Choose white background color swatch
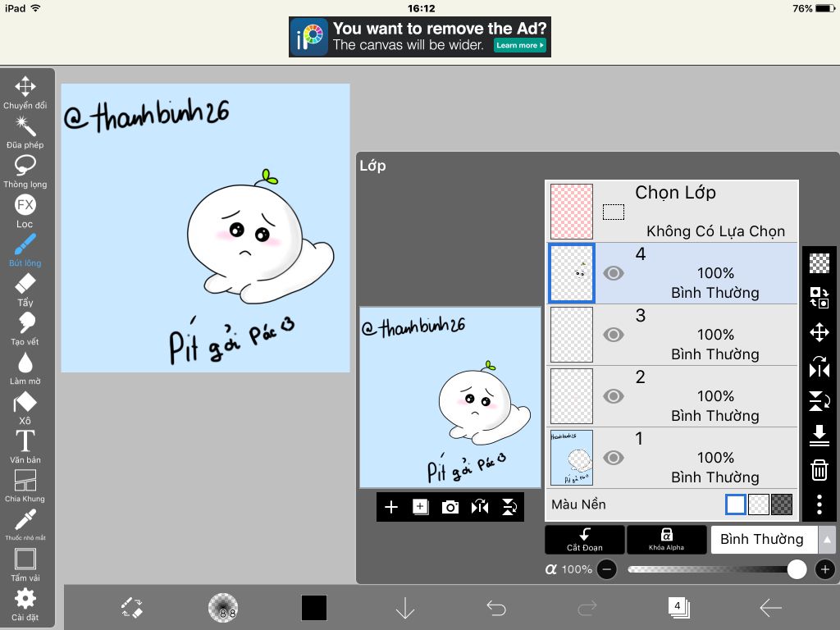Viewport: 840px width, 630px height. (736, 504)
